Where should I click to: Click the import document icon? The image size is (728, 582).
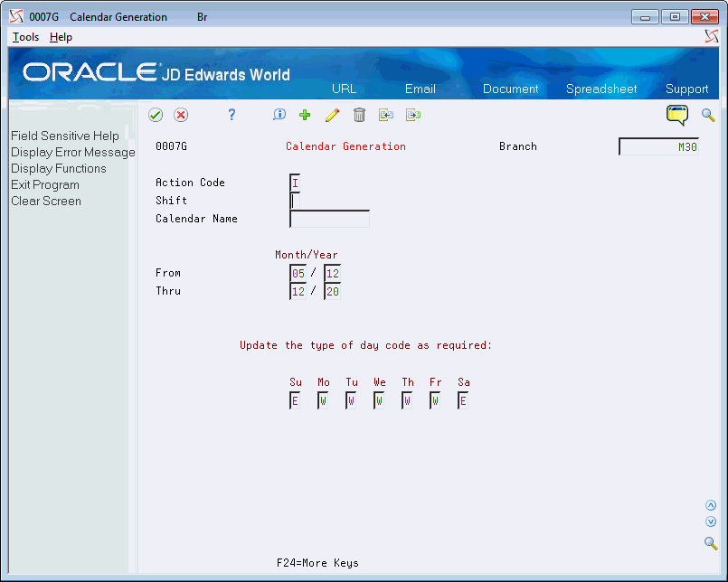pyautogui.click(x=386, y=115)
